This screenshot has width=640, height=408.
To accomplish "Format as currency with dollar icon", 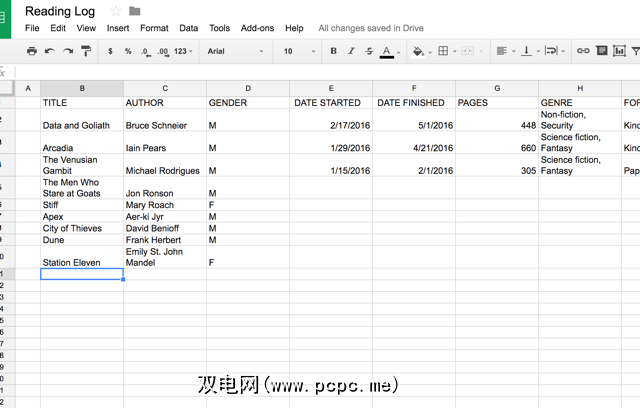I will click(x=110, y=51).
